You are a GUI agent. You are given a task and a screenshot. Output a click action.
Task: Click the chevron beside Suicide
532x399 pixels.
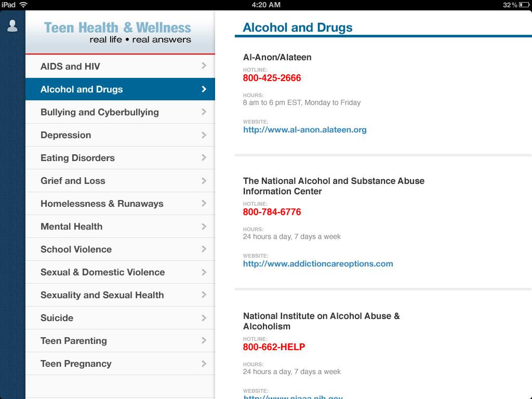point(204,318)
